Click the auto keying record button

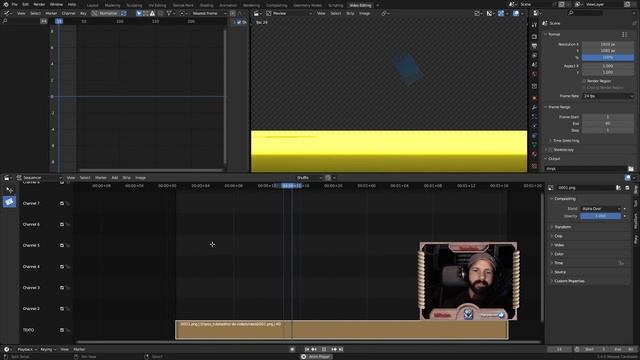[x=292, y=349]
